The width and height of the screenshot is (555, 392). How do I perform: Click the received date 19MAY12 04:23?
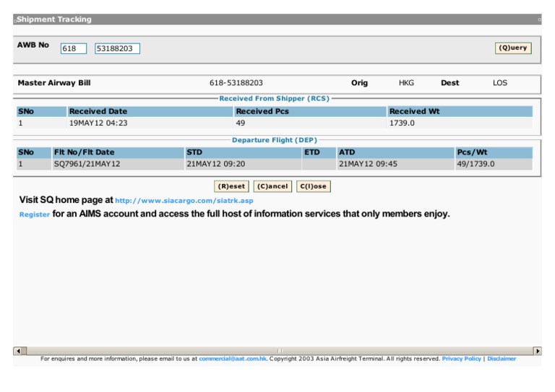click(x=98, y=123)
